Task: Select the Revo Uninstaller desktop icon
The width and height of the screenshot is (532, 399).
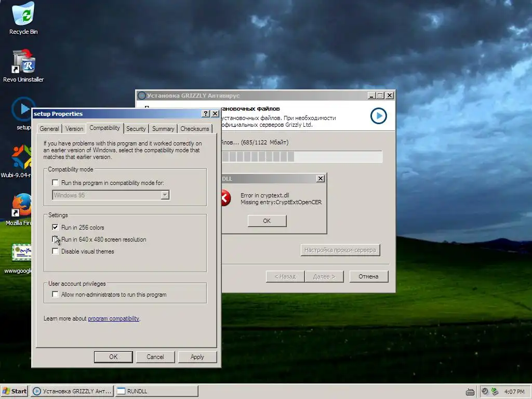Action: pos(23,66)
